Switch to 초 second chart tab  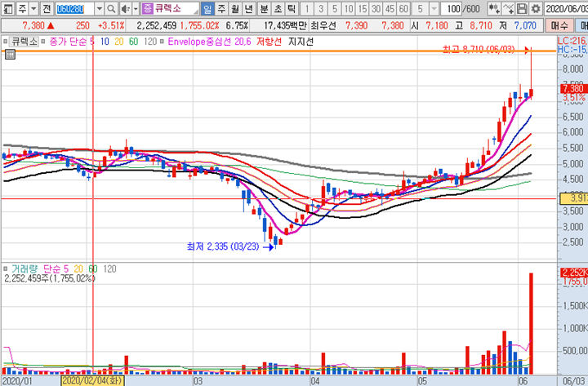coord(278,8)
